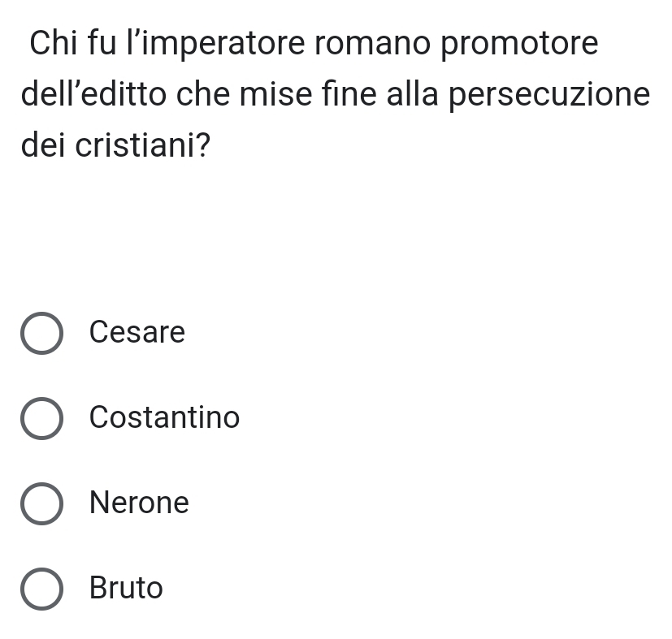This screenshot has width=672, height=639.
Task: Pick the option naming emperor Nero
Action: (41, 503)
